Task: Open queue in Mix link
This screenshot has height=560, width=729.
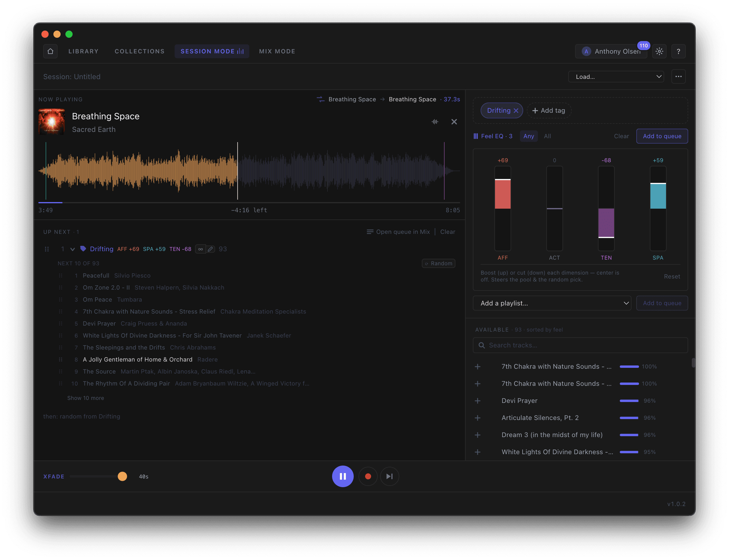Action: coord(398,232)
